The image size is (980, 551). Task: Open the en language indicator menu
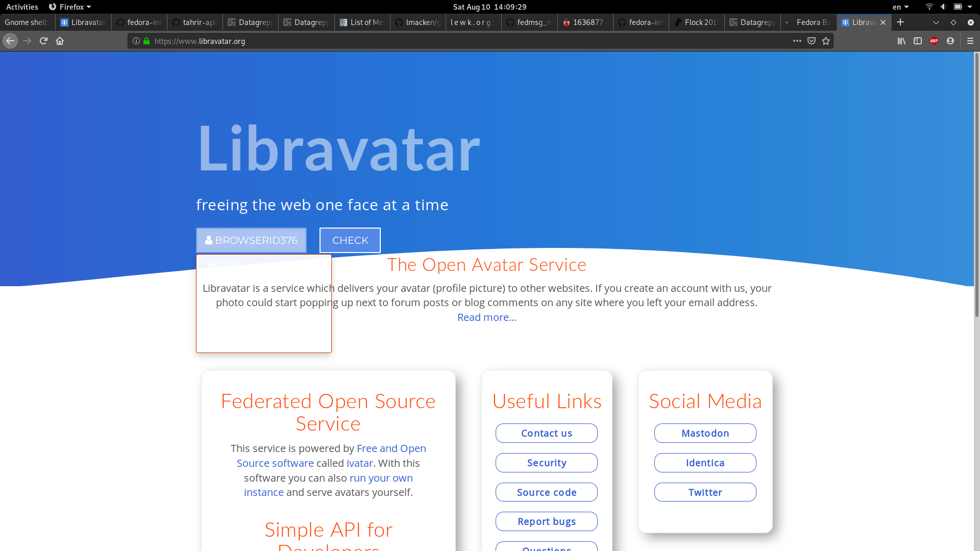pyautogui.click(x=900, y=7)
